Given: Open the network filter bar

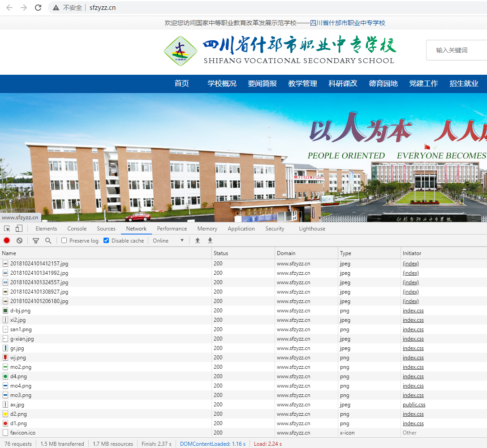Looking at the screenshot, I should click(36, 241).
